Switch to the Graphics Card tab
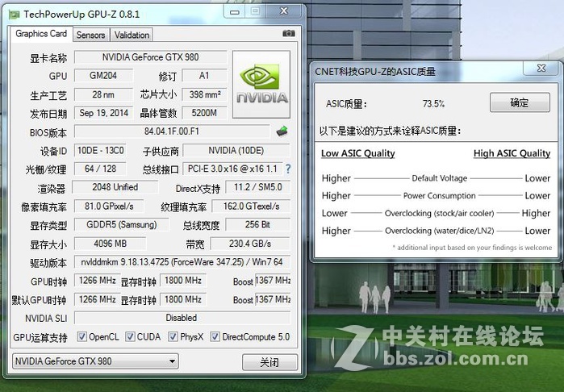Viewport: 564px width, 392px height. (x=41, y=34)
